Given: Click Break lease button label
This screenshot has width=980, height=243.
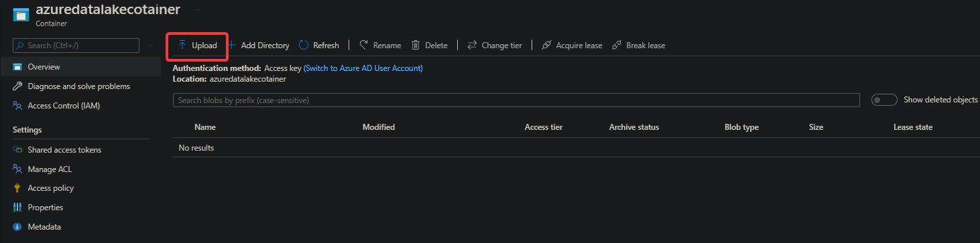Looking at the screenshot, I should point(646,46).
